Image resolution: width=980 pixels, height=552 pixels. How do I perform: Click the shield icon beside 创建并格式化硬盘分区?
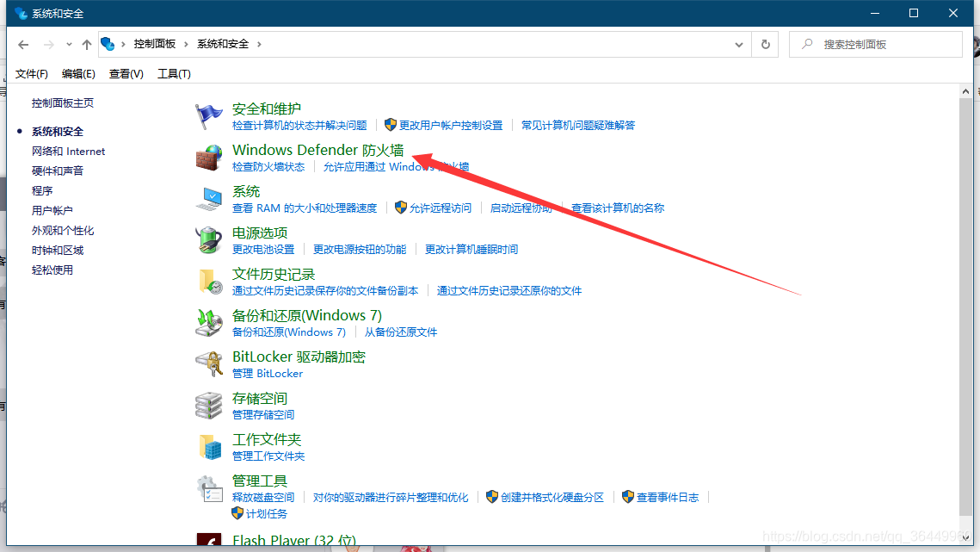[492, 496]
